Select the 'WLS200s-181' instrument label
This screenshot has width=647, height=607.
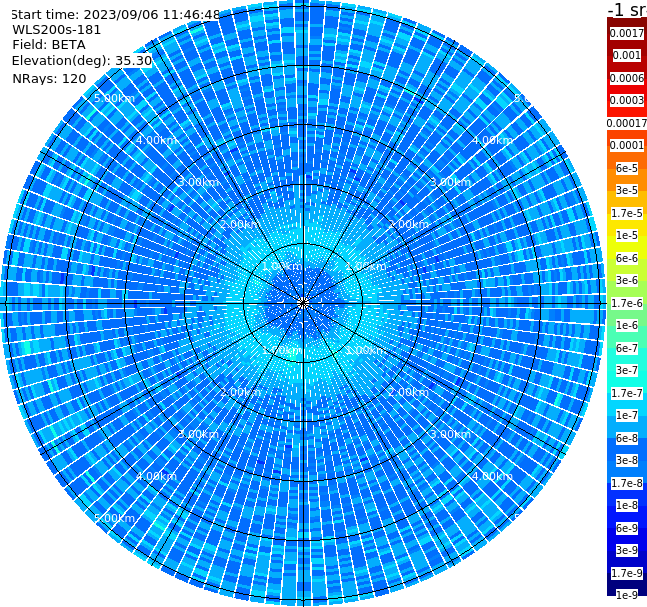coord(57,30)
